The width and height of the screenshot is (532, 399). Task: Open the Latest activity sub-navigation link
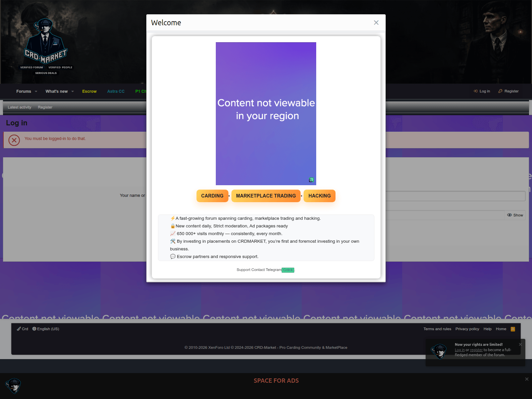click(20, 107)
